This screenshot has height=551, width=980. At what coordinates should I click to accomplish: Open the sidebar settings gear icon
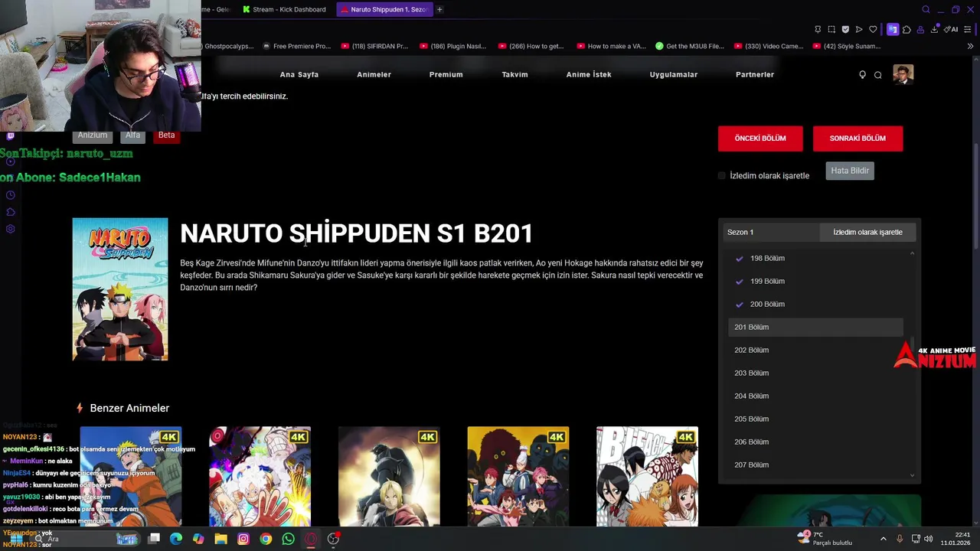point(10,229)
